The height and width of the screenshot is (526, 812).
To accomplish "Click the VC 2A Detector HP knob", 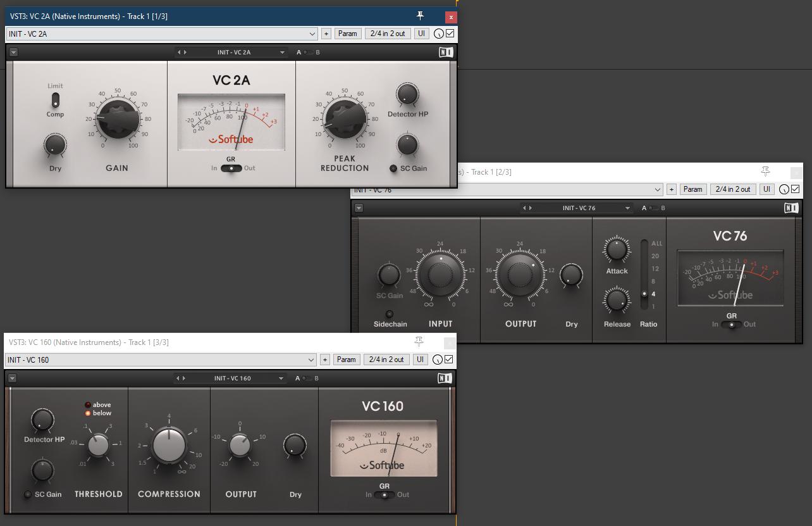I will point(407,94).
